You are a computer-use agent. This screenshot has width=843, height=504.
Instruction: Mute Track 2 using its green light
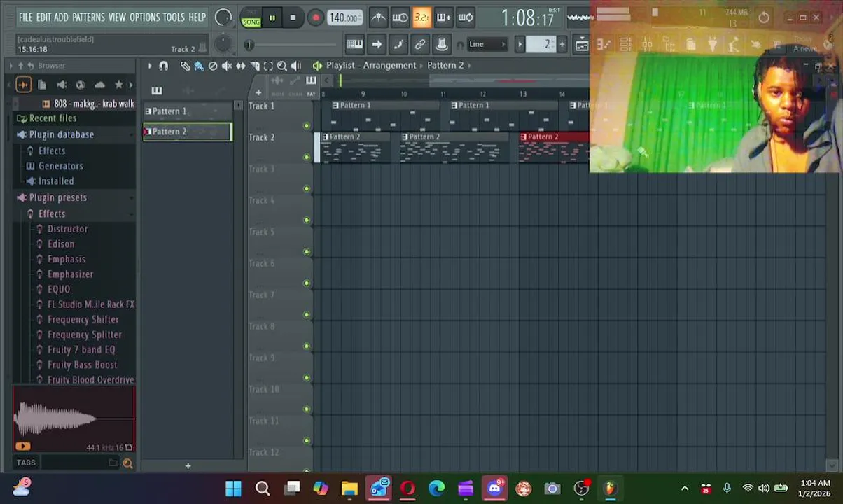pyautogui.click(x=306, y=157)
